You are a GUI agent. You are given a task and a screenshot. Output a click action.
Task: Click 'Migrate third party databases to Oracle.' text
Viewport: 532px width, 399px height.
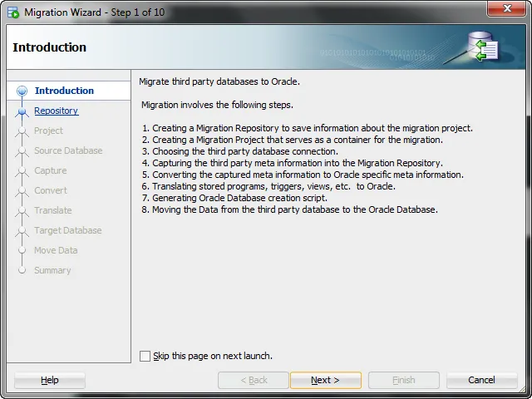(x=219, y=81)
